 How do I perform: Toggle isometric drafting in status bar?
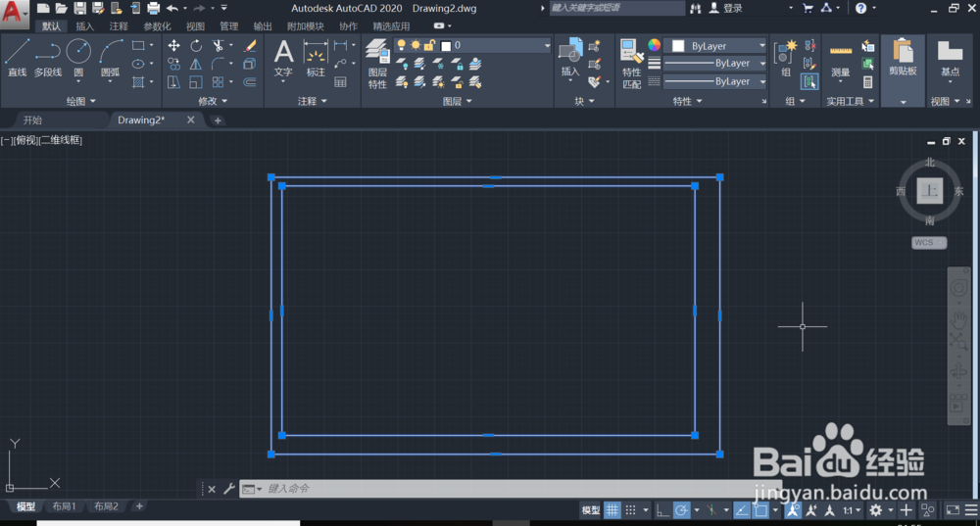coord(711,510)
